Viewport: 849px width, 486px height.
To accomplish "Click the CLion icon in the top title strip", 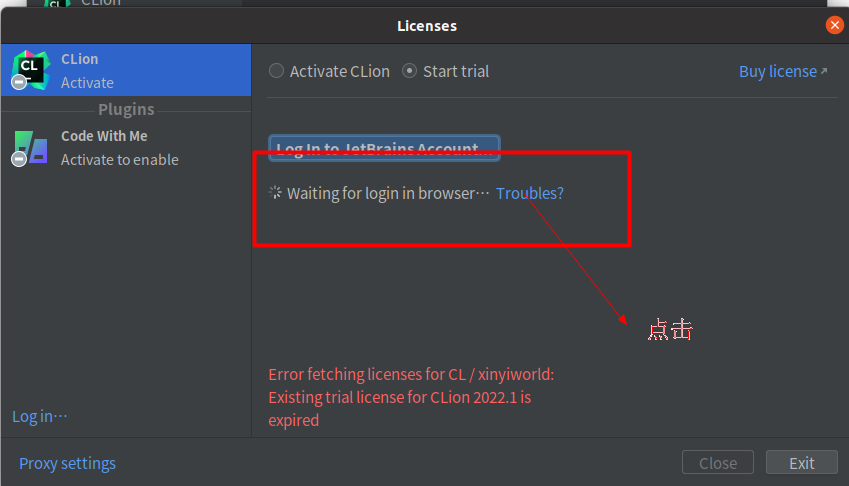I will click(56, 3).
